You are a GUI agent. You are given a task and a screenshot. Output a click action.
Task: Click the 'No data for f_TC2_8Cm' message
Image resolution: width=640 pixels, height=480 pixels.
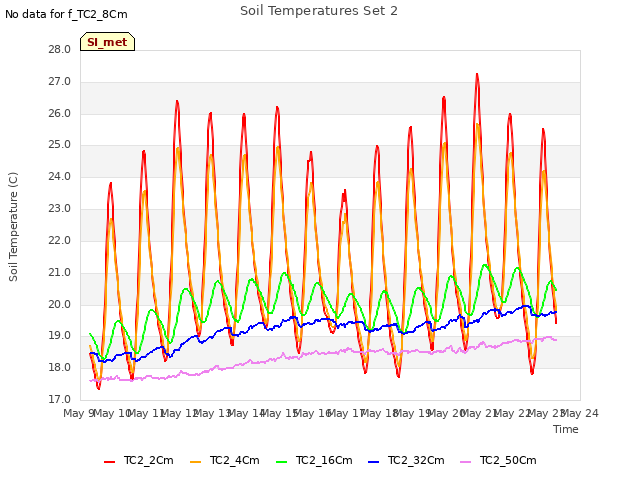click(x=66, y=14)
